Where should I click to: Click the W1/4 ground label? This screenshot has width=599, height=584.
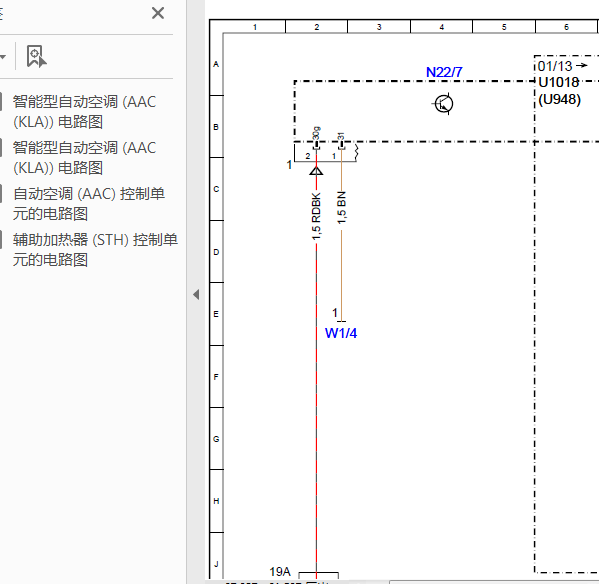pos(341,333)
